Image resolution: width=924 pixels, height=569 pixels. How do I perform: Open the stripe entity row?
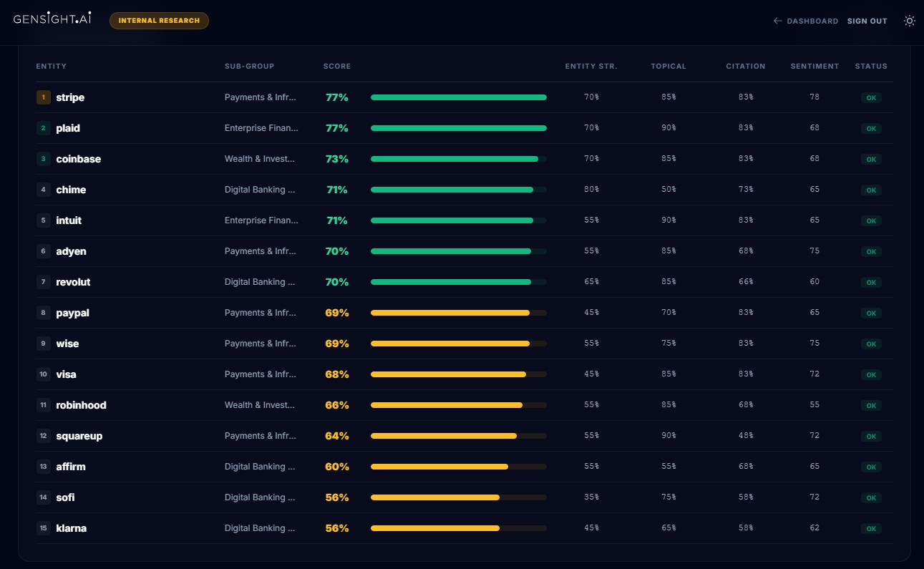pyautogui.click(x=464, y=97)
